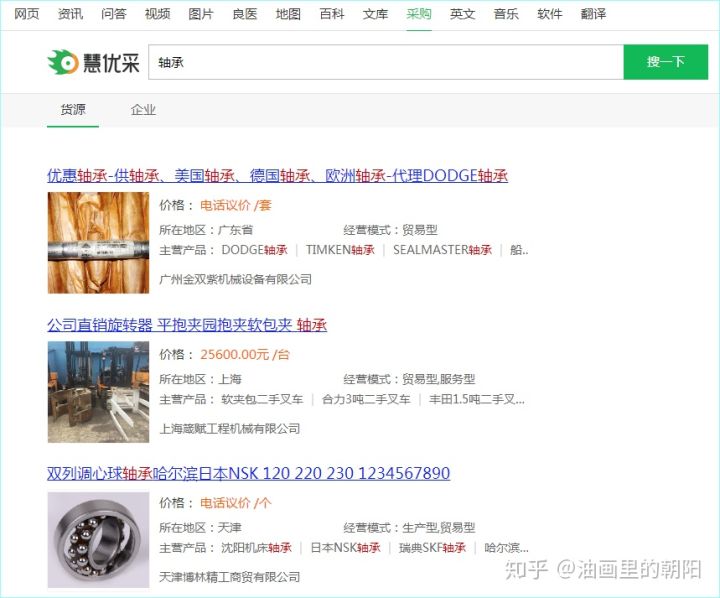The width and height of the screenshot is (720, 598).
Task: Click the search box containing 轴承
Action: [x=386, y=62]
